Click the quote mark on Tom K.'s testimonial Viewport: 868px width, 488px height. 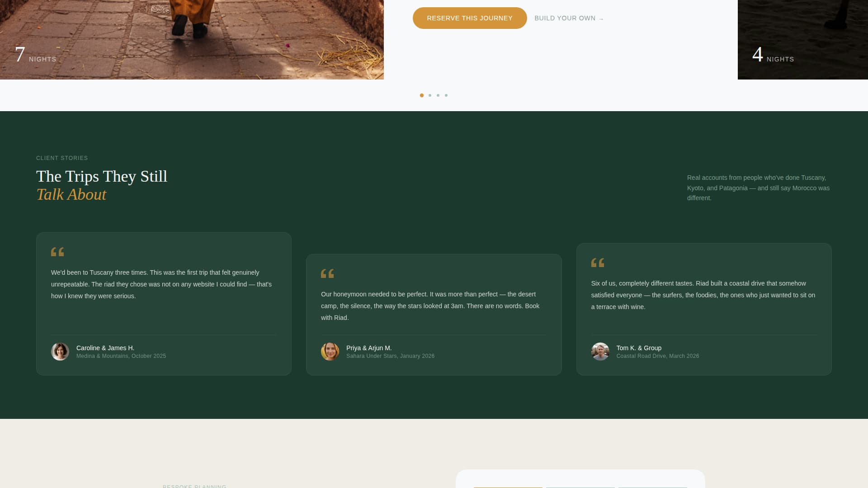[599, 263]
